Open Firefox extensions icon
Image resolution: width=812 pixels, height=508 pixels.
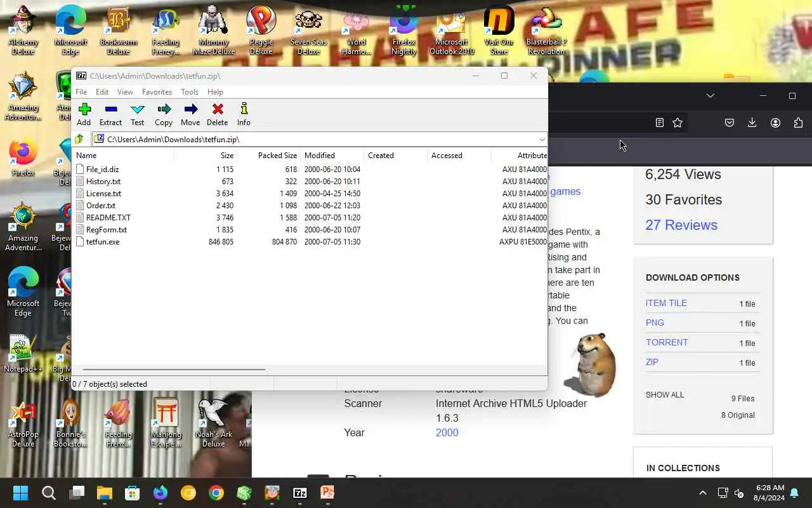click(x=798, y=123)
